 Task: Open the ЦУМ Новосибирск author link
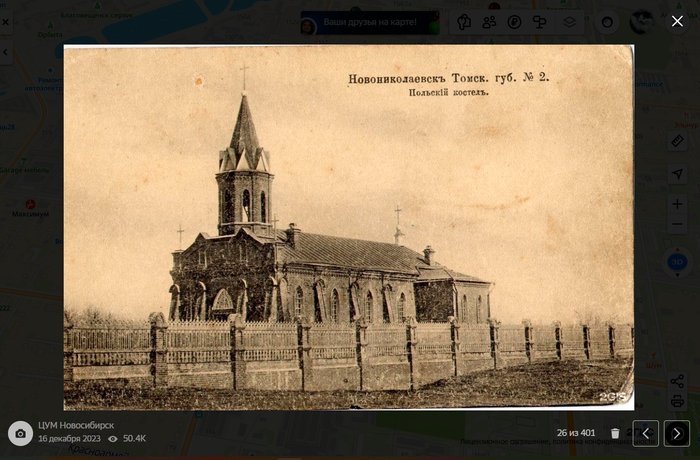click(x=76, y=425)
